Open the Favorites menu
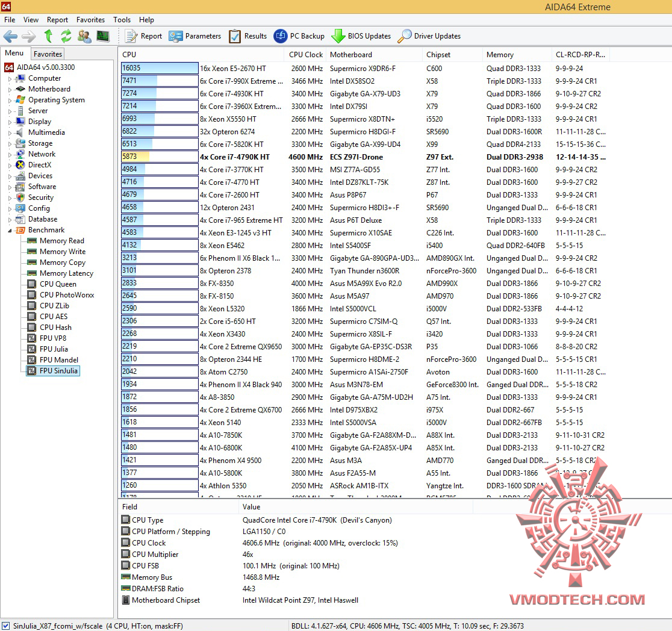Screen dimensions: 672x631 [x=90, y=20]
